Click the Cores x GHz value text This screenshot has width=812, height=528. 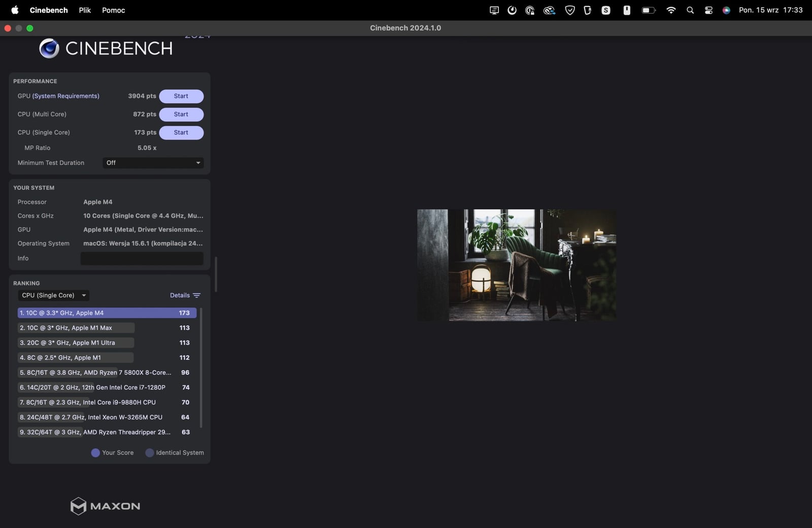tap(143, 216)
